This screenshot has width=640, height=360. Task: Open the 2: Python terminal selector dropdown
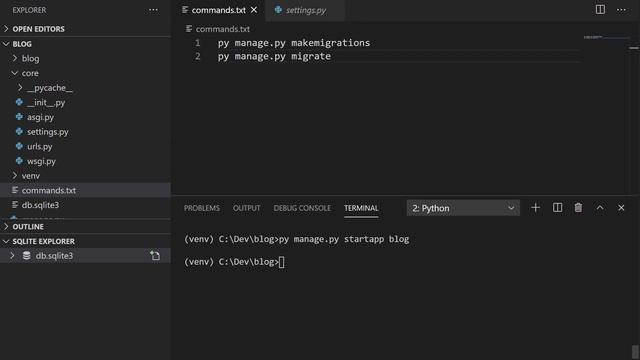click(463, 208)
